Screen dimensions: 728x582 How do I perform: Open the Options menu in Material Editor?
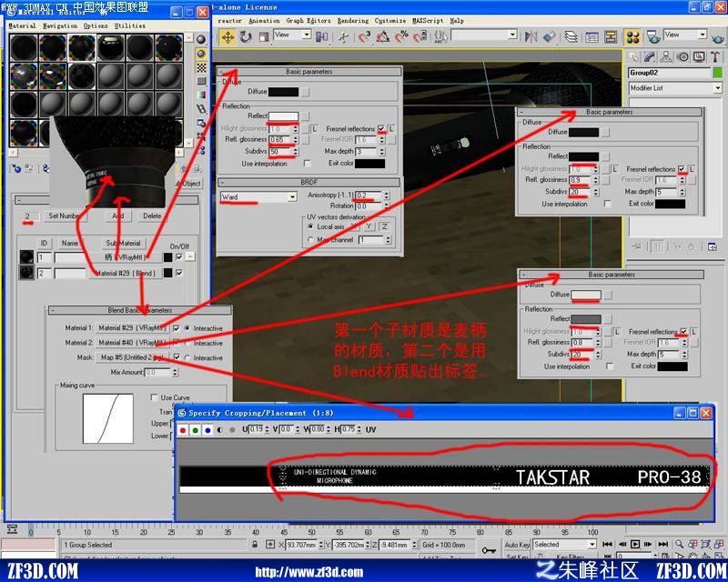(96, 26)
